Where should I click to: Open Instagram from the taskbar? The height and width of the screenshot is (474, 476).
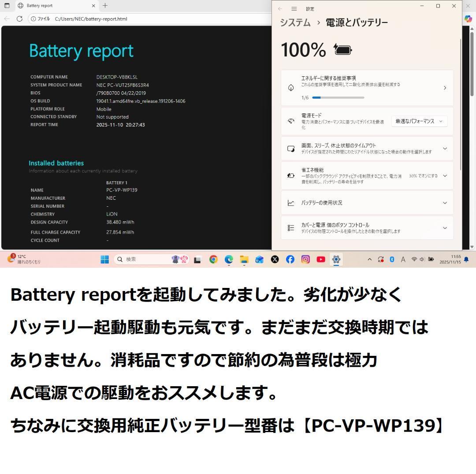305,259
